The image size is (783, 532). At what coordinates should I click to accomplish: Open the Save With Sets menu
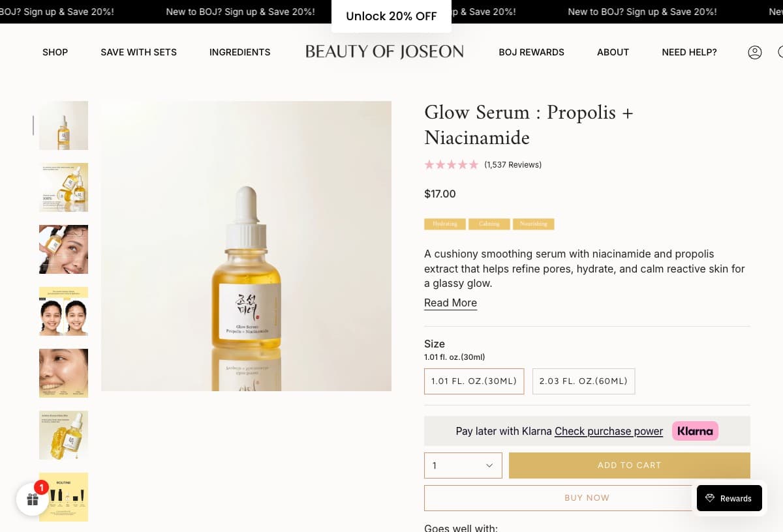[138, 52]
